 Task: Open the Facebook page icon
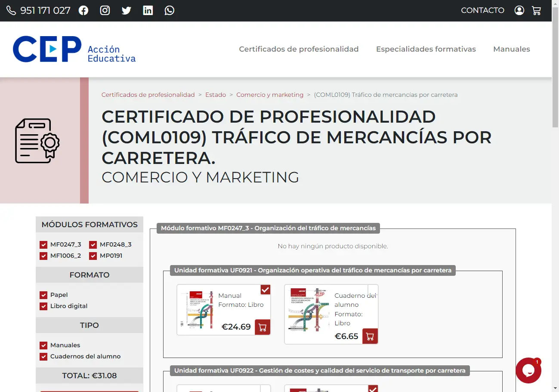pos(83,10)
